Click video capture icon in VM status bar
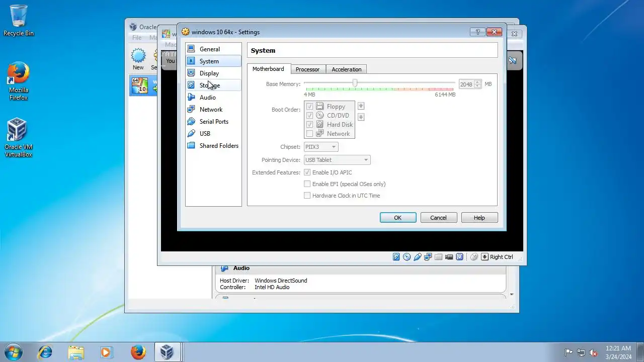The height and width of the screenshot is (362, 644). click(x=449, y=257)
